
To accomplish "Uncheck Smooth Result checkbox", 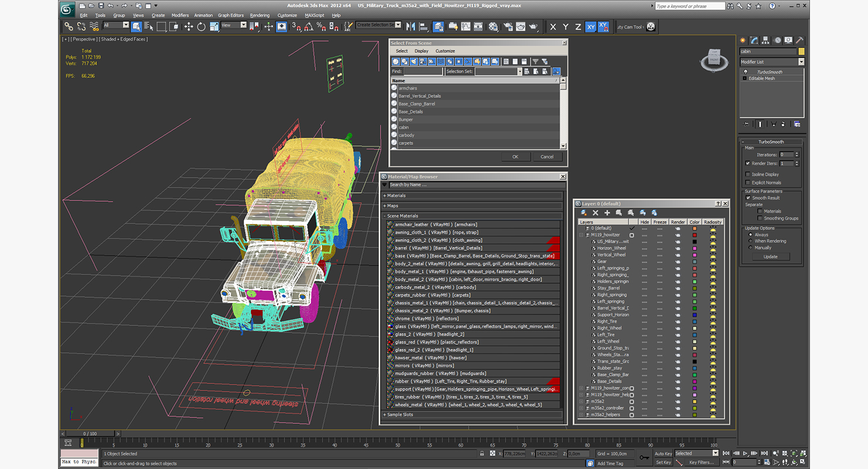I will point(748,198).
